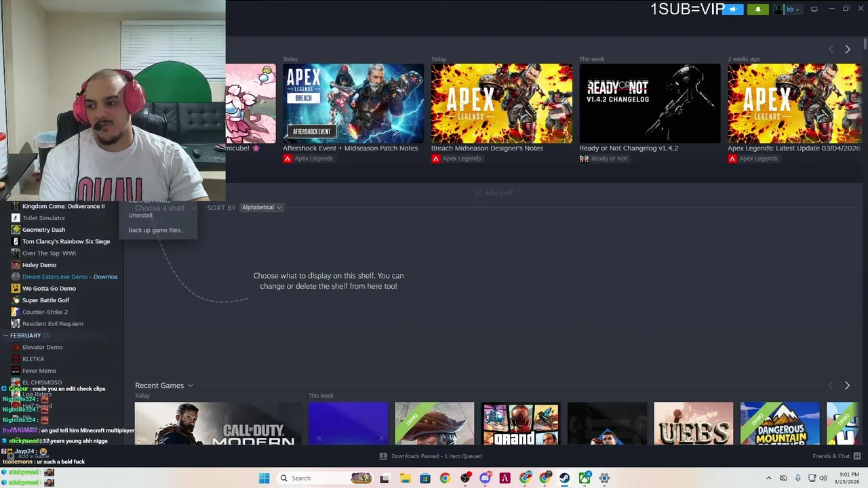Image resolution: width=868 pixels, height=488 pixels.
Task: Open File Explorer from taskbar
Action: tap(405, 479)
